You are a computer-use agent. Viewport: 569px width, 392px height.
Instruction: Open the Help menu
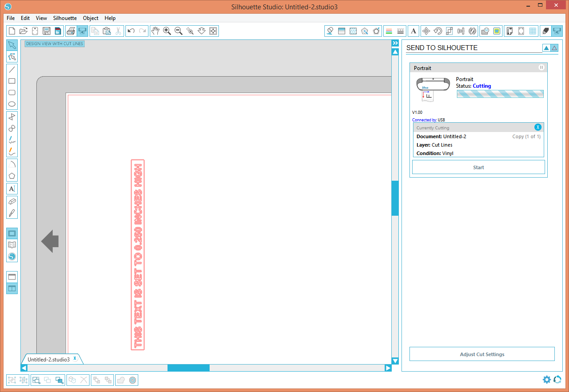coord(110,18)
